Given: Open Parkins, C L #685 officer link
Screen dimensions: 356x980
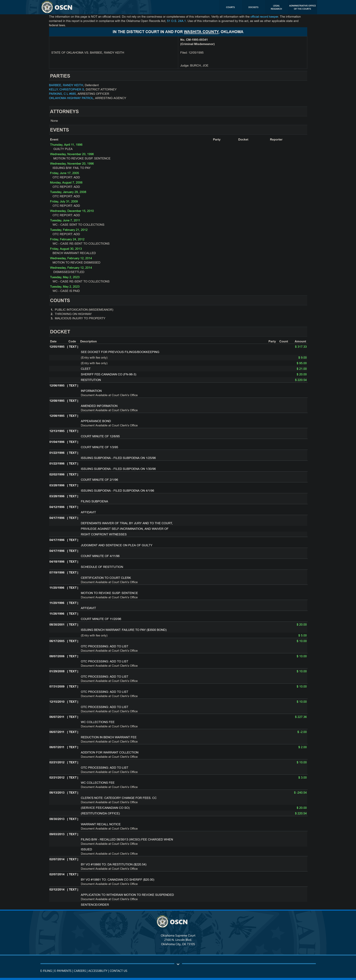Looking at the screenshot, I should pyautogui.click(x=62, y=94).
